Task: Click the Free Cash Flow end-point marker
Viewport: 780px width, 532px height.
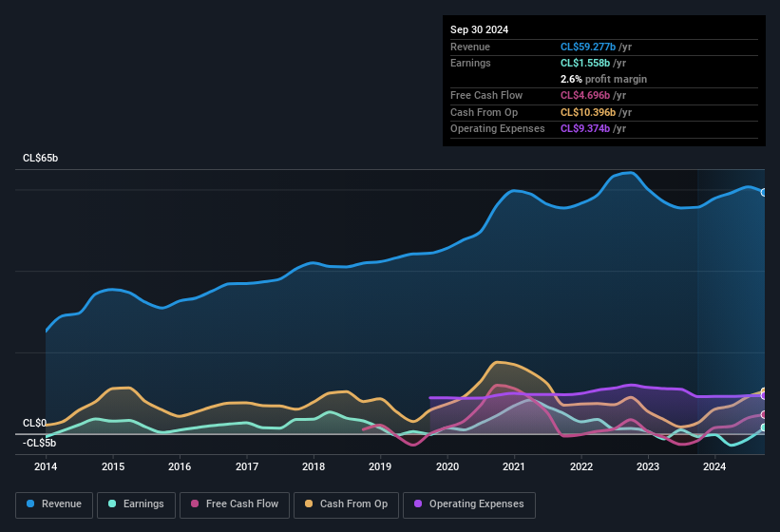Action: (764, 414)
